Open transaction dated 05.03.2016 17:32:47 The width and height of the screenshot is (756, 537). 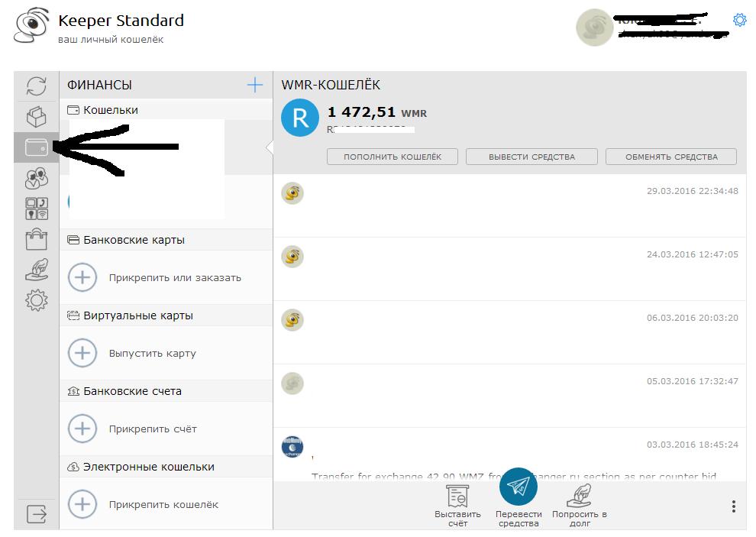point(509,396)
